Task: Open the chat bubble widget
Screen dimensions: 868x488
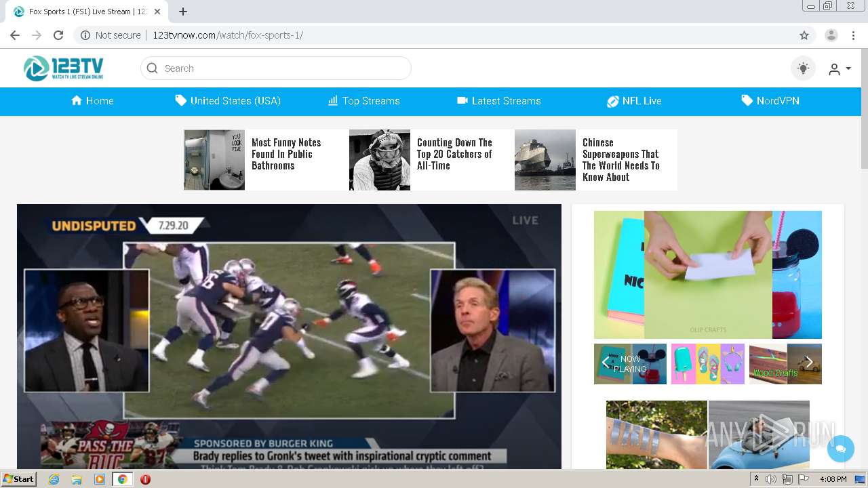Action: (841, 449)
